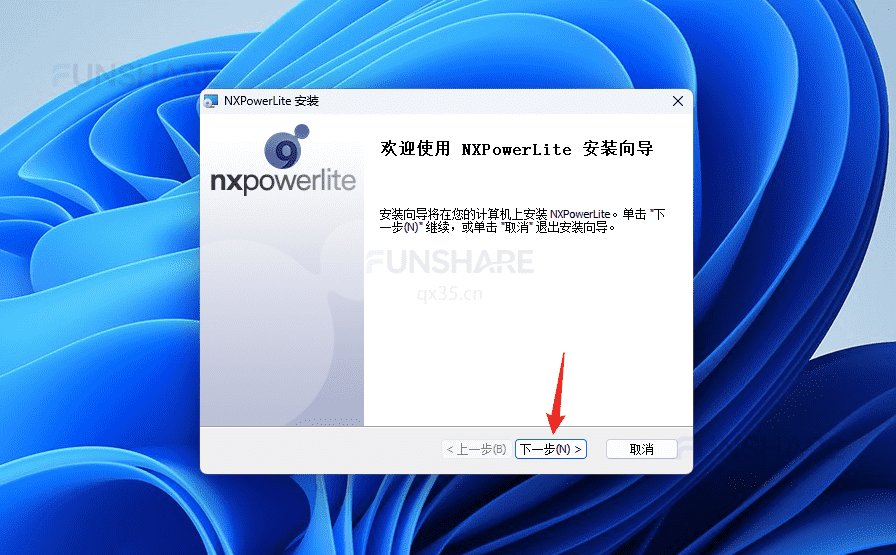Click the 安装向导将在您的计算机上安装 description text
This screenshot has height=555, width=896.
click(522, 221)
